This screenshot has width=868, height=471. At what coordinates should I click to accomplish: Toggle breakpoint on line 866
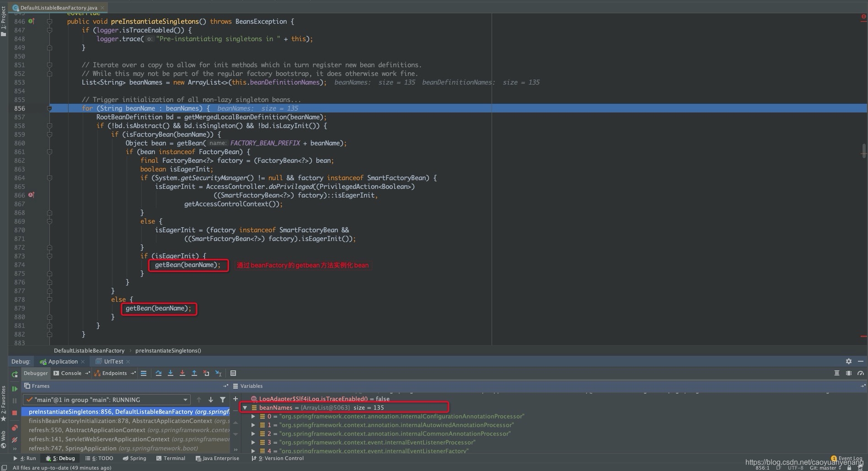(31, 195)
